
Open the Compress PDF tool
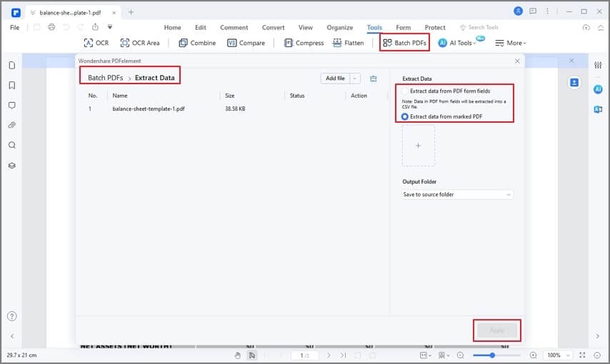pyautogui.click(x=304, y=43)
